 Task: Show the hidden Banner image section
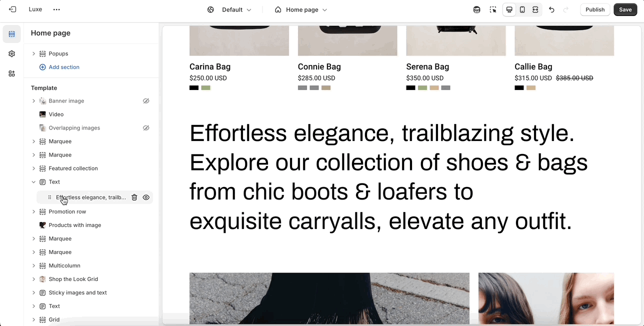click(146, 101)
